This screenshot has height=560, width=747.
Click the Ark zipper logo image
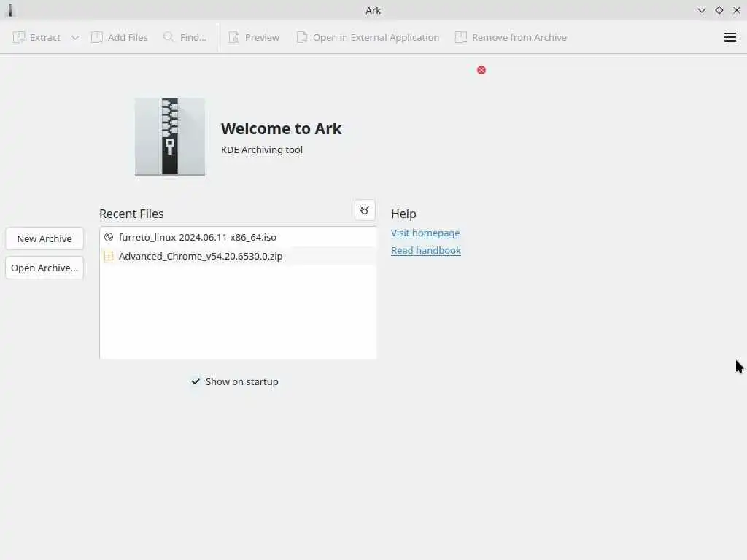[170, 136]
